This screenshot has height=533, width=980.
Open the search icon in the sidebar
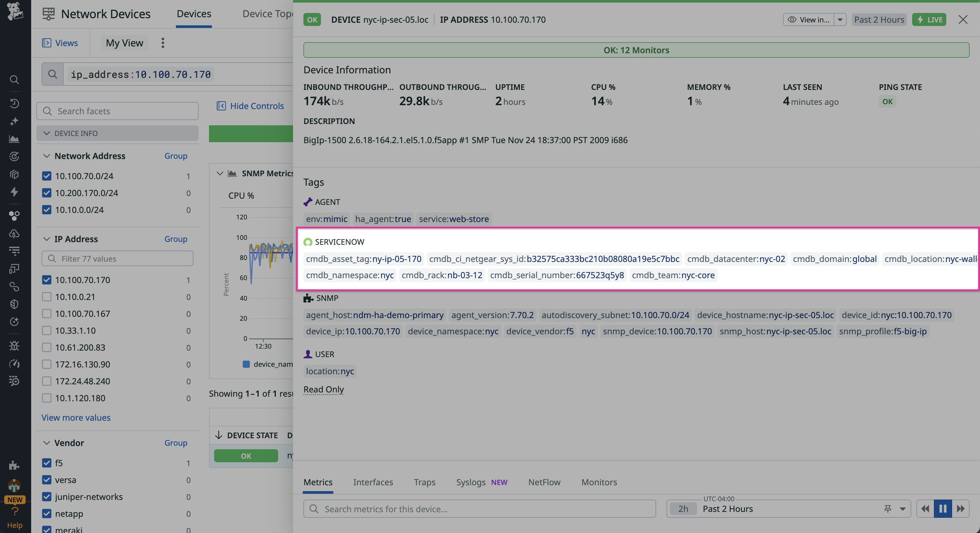pos(14,80)
